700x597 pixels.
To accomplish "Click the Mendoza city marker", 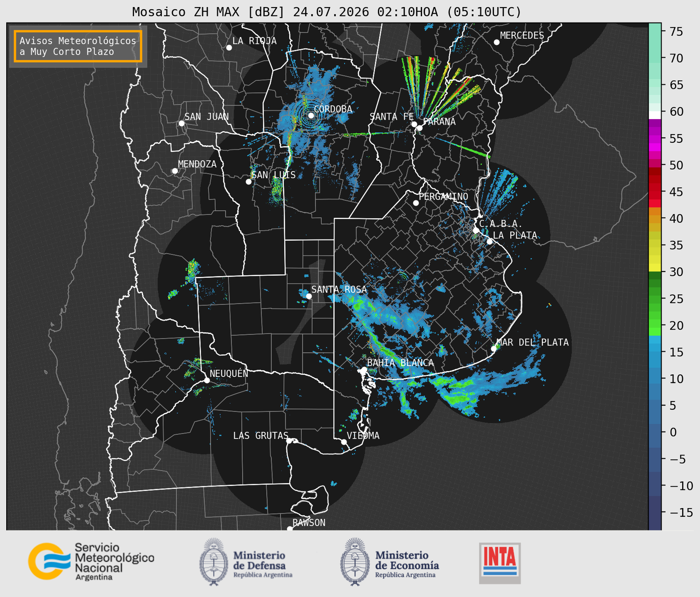I will (175, 171).
